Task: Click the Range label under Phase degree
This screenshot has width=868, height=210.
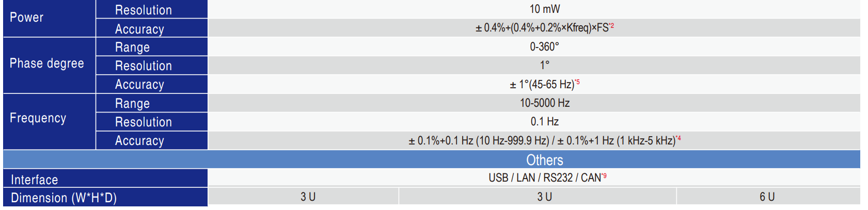Action: click(x=132, y=47)
